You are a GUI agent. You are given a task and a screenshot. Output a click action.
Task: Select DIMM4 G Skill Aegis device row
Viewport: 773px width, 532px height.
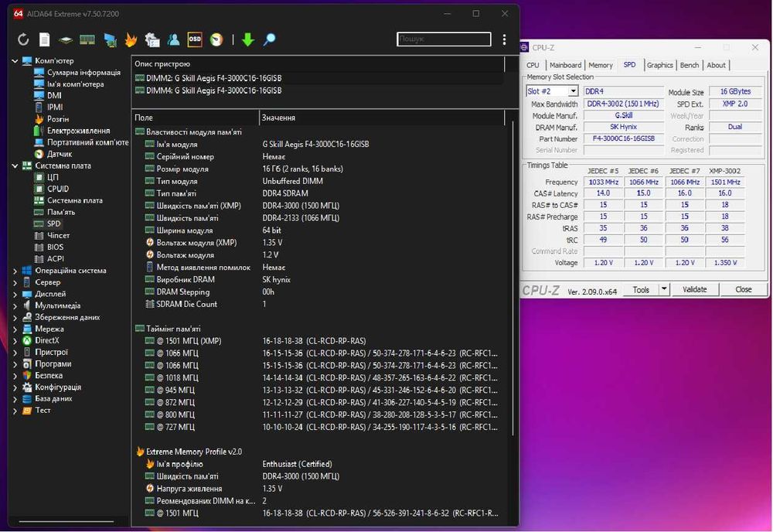(x=318, y=90)
